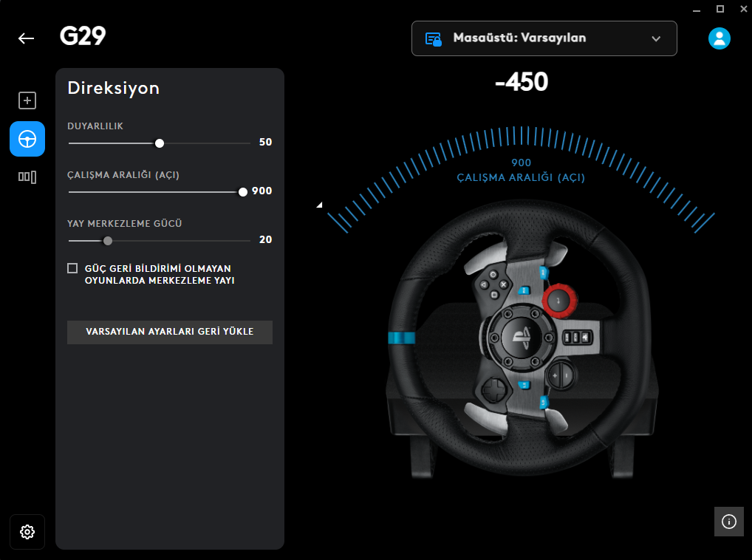Click the Direksiyon panel heading
Viewport: 752px width, 560px height.
[114, 88]
